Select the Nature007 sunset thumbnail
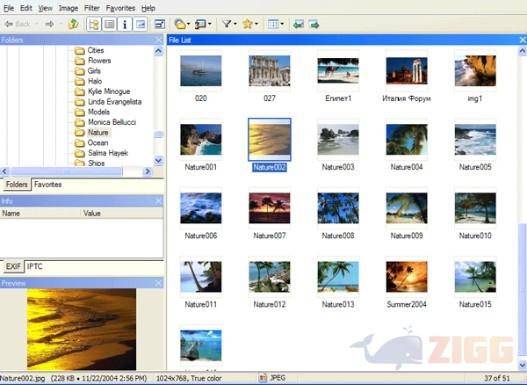Image resolution: width=527 pixels, height=385 pixels. tap(270, 208)
